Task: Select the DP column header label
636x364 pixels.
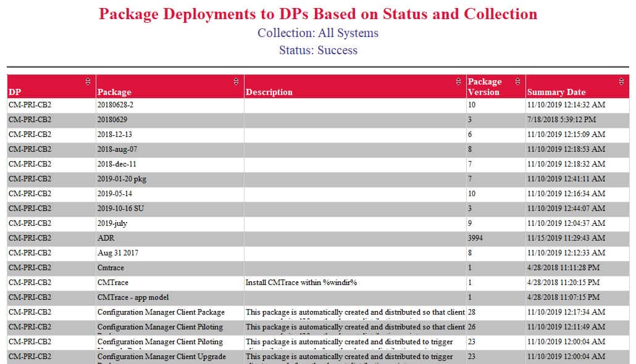Action: coord(14,91)
